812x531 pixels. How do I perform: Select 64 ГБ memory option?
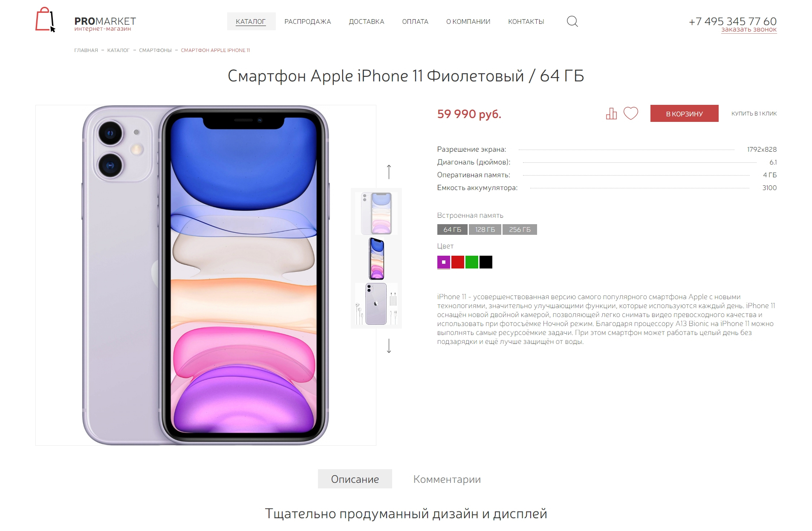[452, 229]
